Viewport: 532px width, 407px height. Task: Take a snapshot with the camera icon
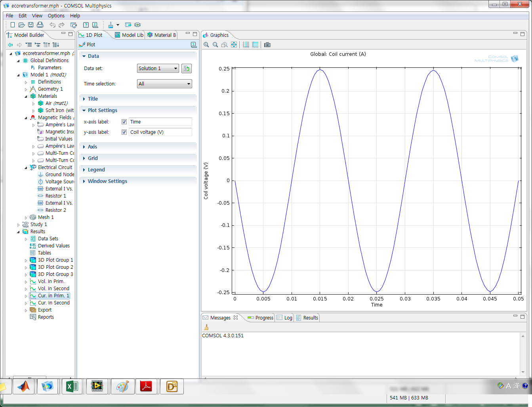(267, 45)
